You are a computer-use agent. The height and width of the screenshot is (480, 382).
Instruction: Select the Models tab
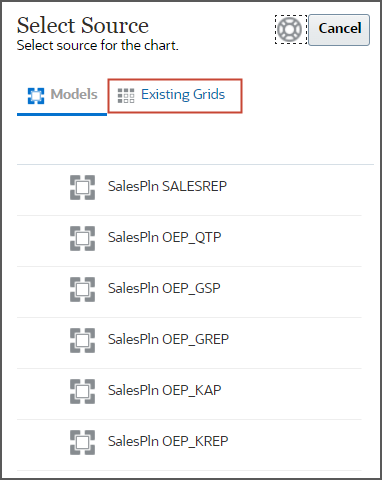pos(62,96)
